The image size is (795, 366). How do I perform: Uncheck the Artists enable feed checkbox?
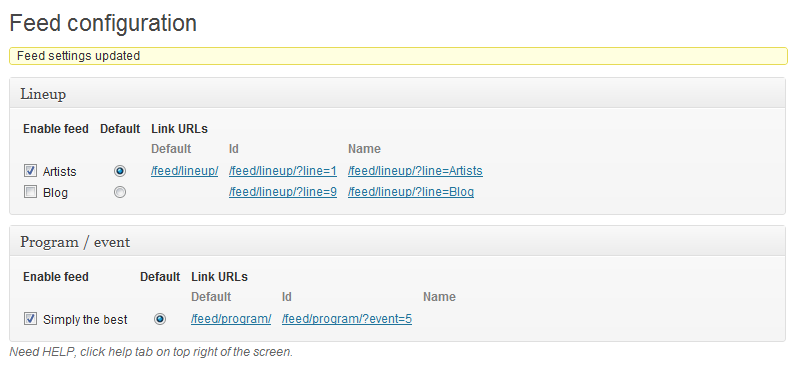(31, 171)
